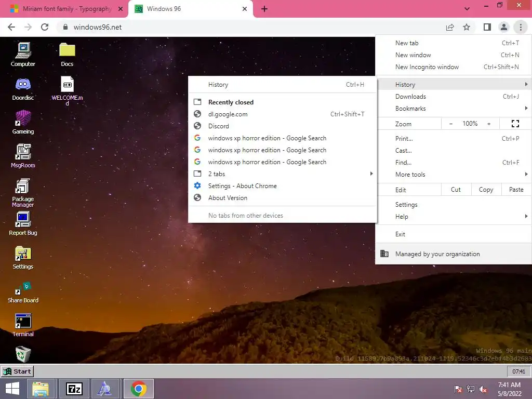Viewport: 532px width, 399px height.
Task: Expand the 2 tabs recently closed group
Action: pos(282,174)
